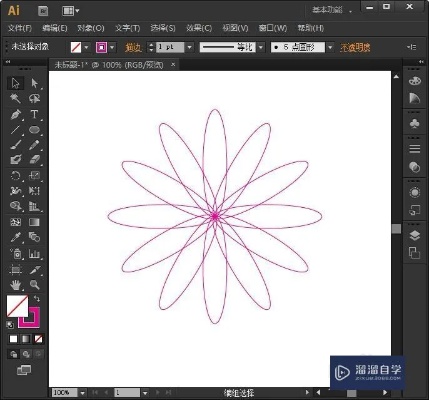Image resolution: width=429 pixels, height=400 pixels.
Task: Click the 不透明度 opacity link
Action: point(355,48)
